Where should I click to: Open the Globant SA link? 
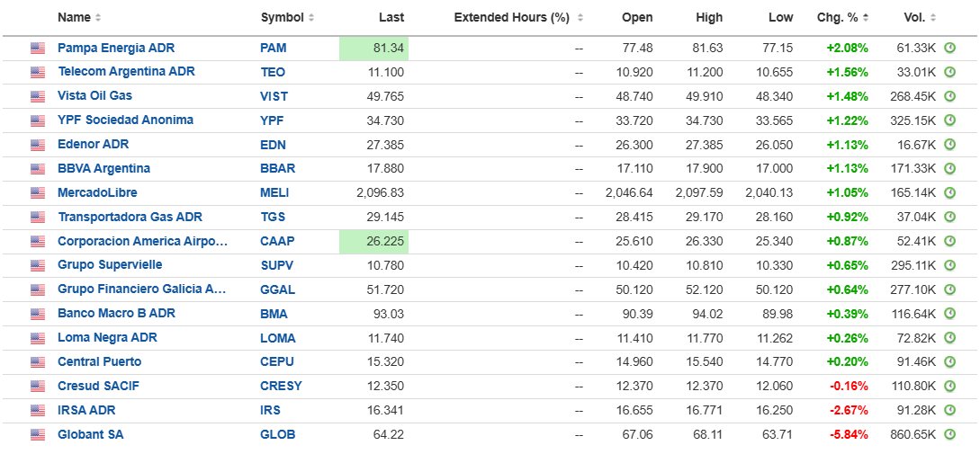91,434
